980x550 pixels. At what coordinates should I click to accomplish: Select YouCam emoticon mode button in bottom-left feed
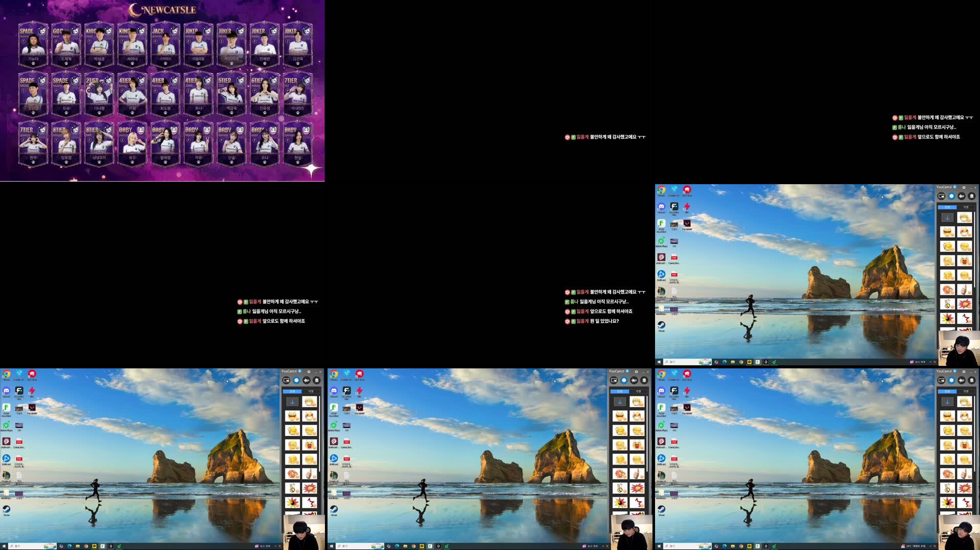[x=296, y=380]
